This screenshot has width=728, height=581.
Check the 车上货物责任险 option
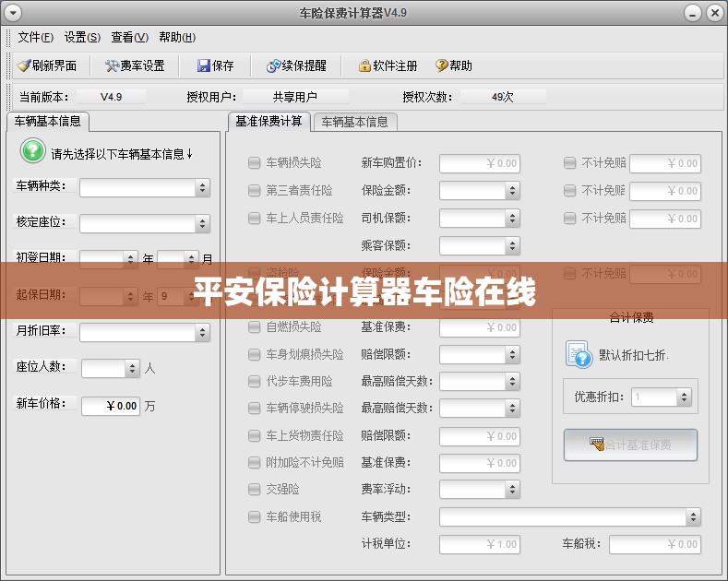click(254, 435)
